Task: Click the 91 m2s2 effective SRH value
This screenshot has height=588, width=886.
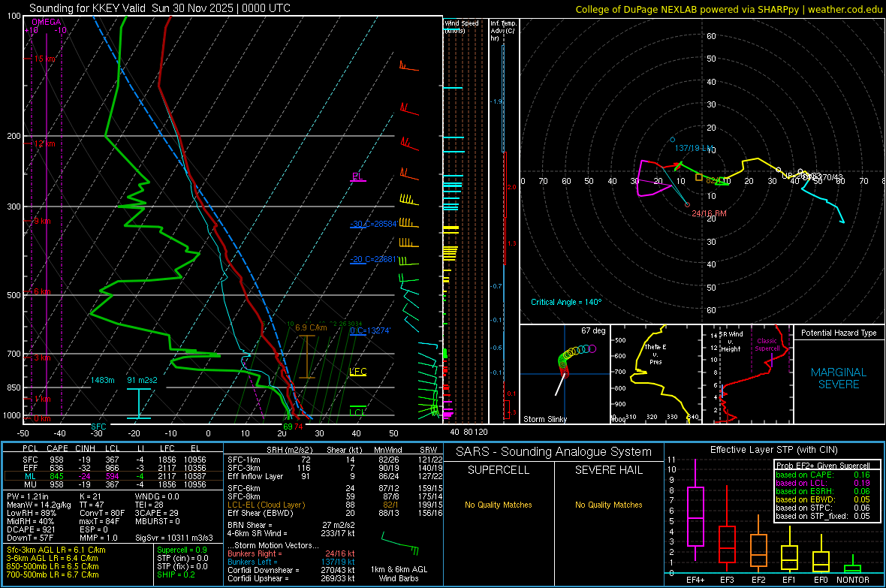Action: pos(143,380)
